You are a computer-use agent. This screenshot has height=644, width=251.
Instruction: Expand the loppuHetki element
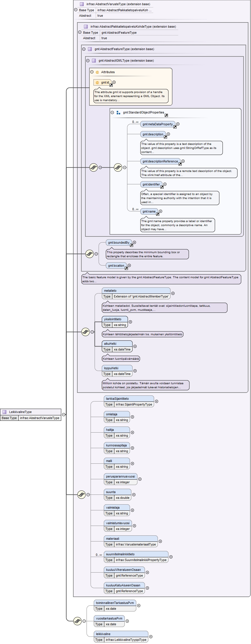pos(135,371)
